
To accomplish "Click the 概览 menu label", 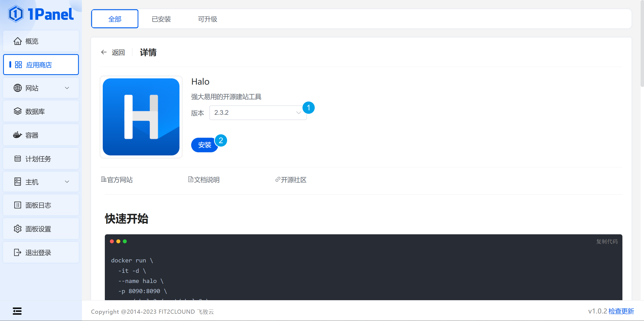I will click(32, 41).
